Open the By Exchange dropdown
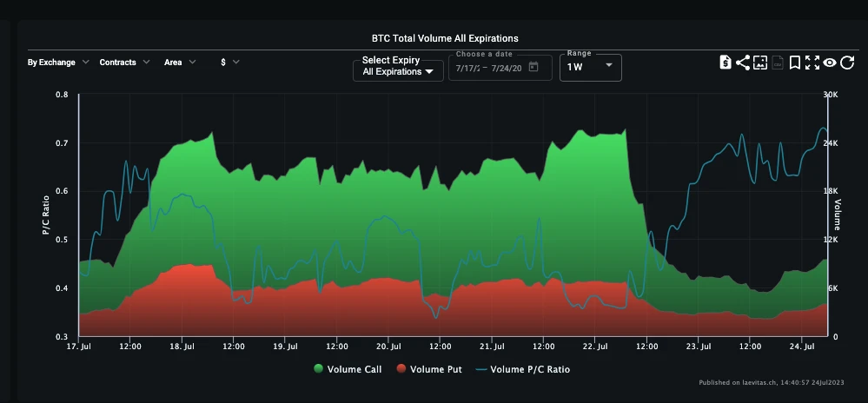The height and width of the screenshot is (403, 868). click(x=58, y=63)
